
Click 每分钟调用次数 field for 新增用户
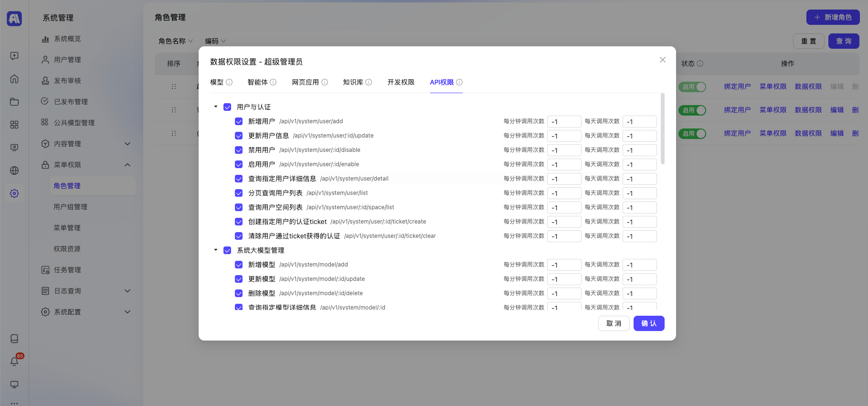pyautogui.click(x=564, y=122)
